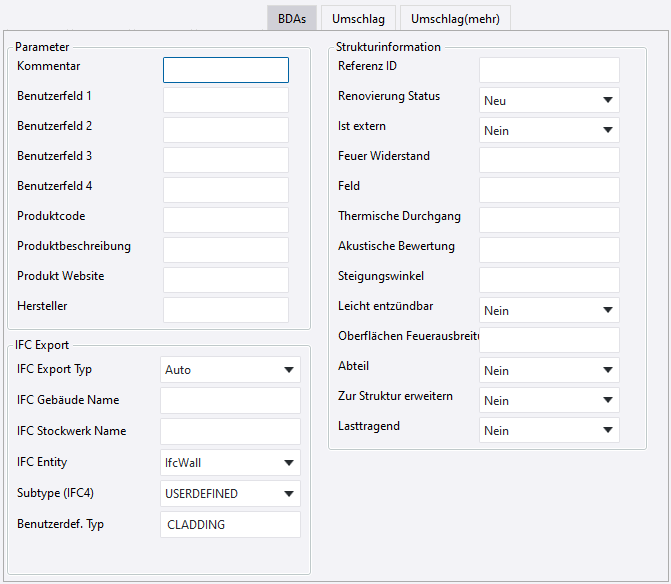Image resolution: width=671 pixels, height=584 pixels.
Task: Expand the Ist extern dropdown
Action: pyautogui.click(x=549, y=131)
